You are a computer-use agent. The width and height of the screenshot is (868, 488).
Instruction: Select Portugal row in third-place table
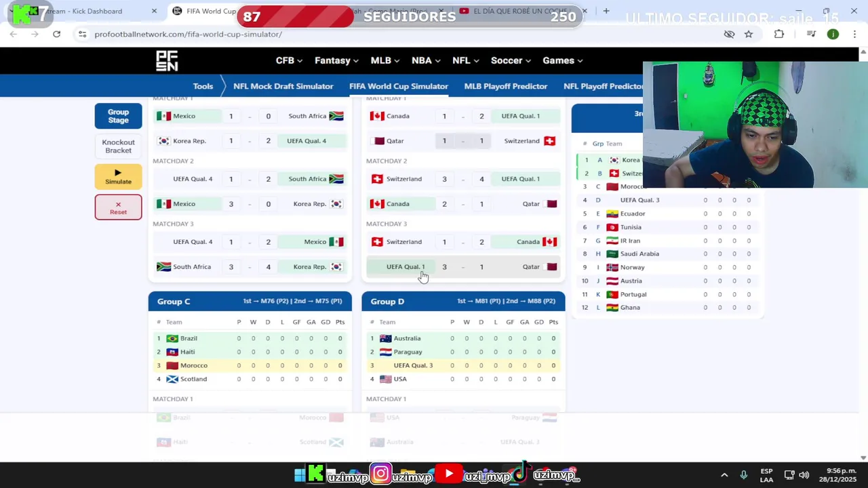tap(668, 294)
